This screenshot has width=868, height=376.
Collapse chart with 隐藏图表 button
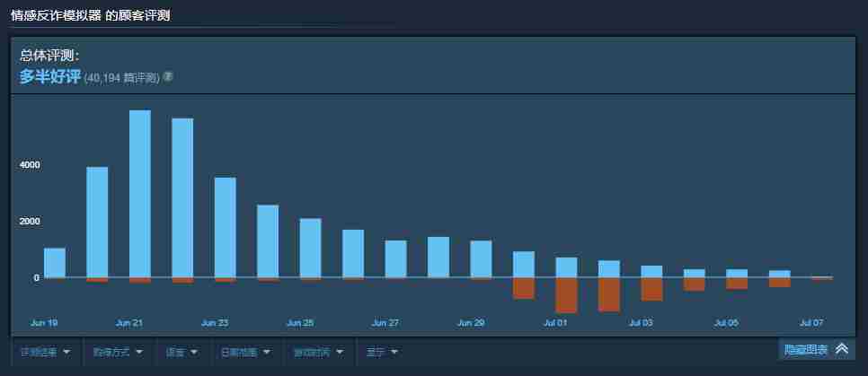click(816, 349)
